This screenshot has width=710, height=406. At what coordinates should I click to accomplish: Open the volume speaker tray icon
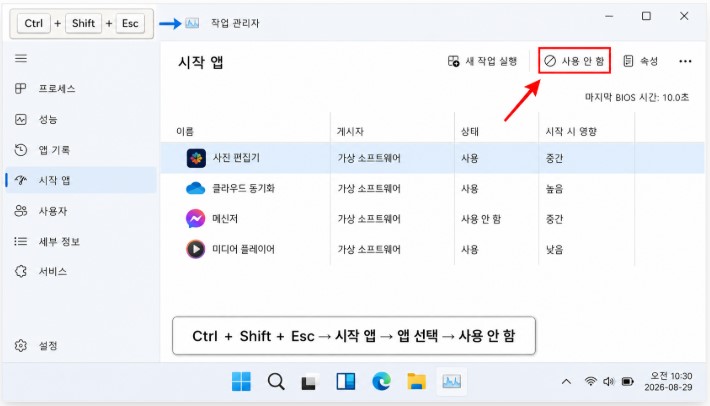tap(609, 382)
